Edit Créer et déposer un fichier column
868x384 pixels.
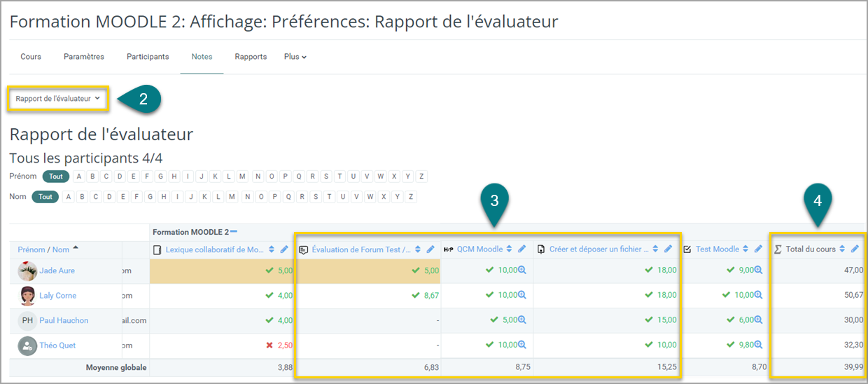pyautogui.click(x=668, y=249)
